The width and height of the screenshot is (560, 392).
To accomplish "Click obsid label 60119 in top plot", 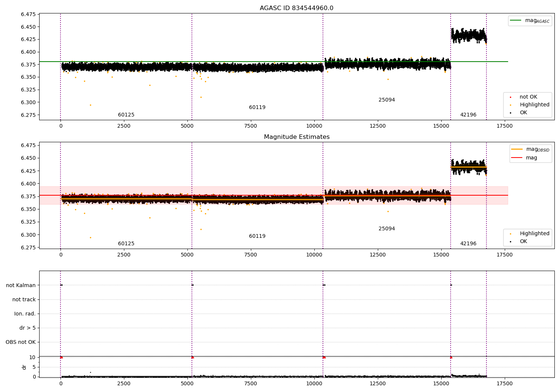I will (x=257, y=108).
